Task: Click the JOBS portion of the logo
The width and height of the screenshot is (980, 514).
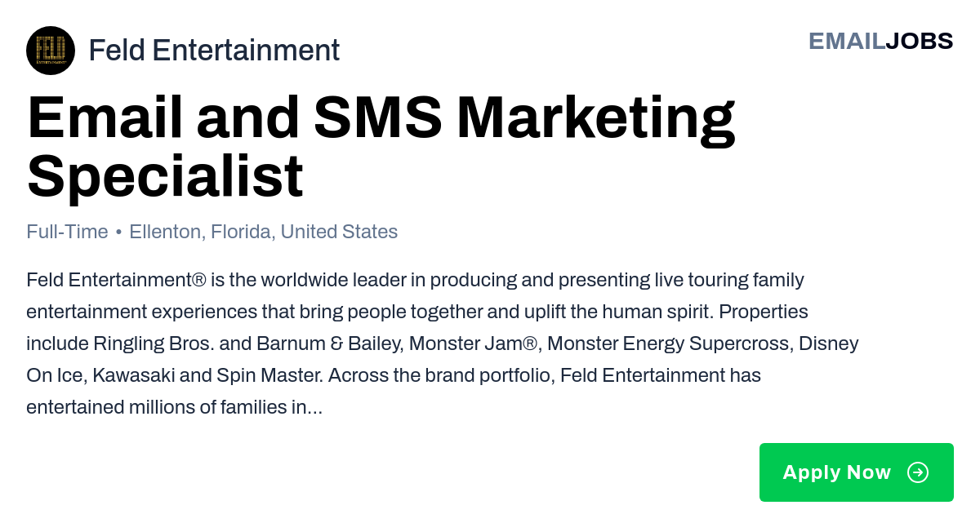Action: tap(920, 41)
